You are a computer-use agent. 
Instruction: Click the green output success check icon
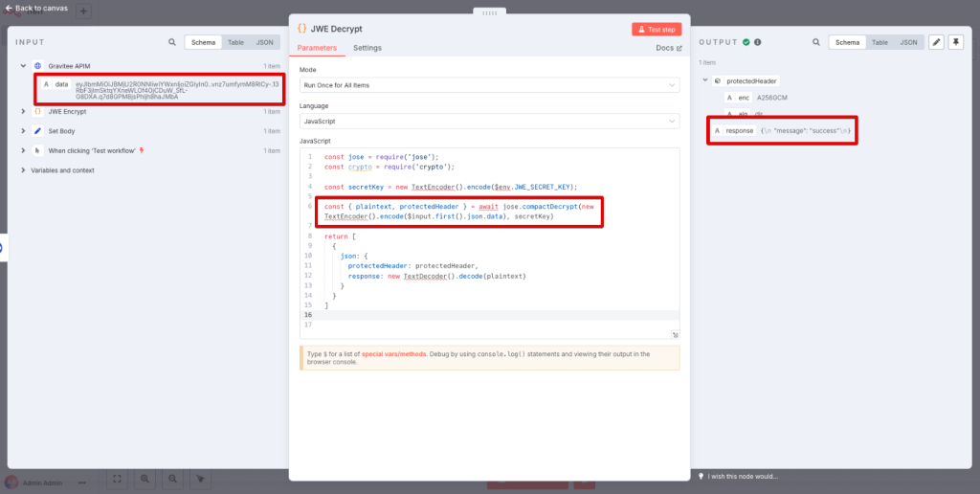[746, 42]
